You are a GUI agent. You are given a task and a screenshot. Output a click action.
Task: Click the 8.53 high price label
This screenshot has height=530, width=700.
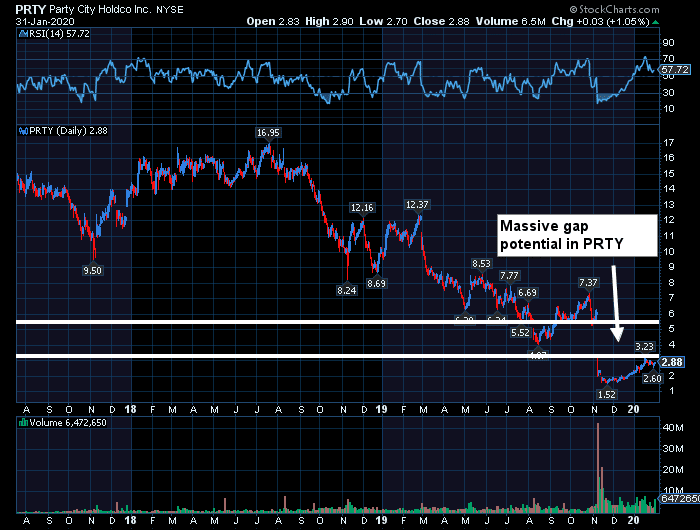481,263
